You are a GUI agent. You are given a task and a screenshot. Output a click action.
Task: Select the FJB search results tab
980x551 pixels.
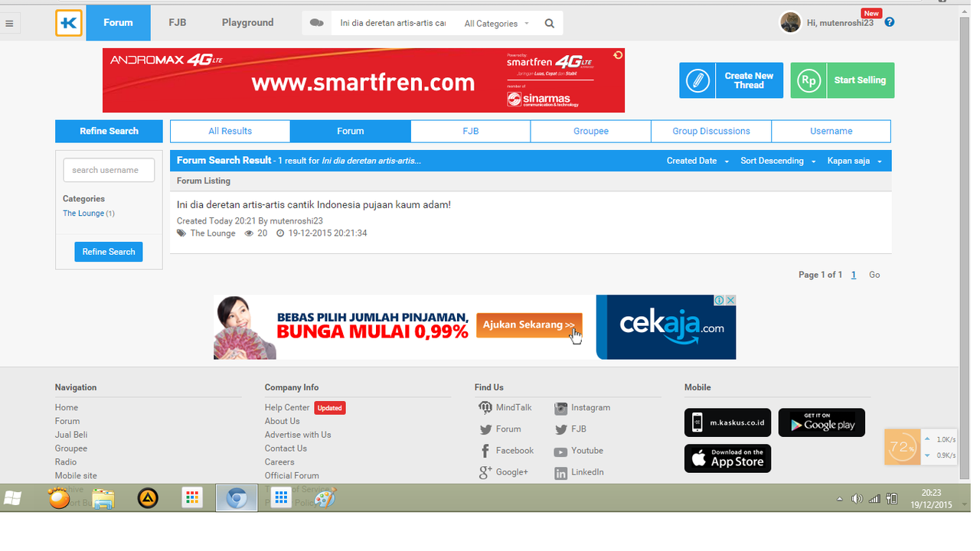click(x=470, y=131)
